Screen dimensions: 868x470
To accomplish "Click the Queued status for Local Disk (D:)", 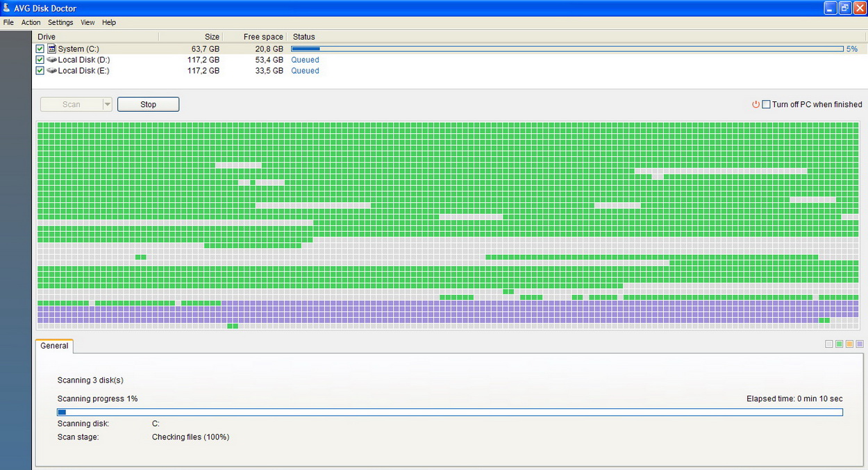I will pyautogui.click(x=305, y=60).
